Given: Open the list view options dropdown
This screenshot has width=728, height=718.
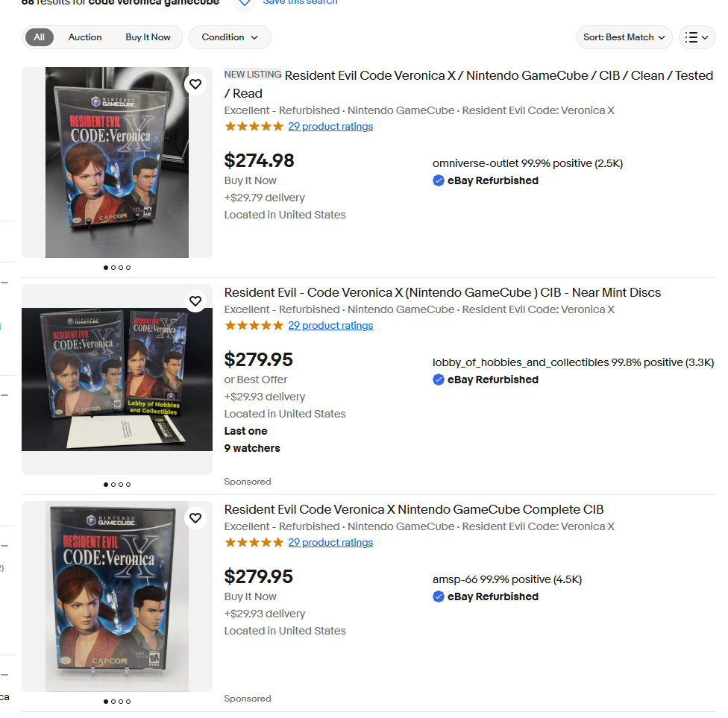Looking at the screenshot, I should click(697, 37).
